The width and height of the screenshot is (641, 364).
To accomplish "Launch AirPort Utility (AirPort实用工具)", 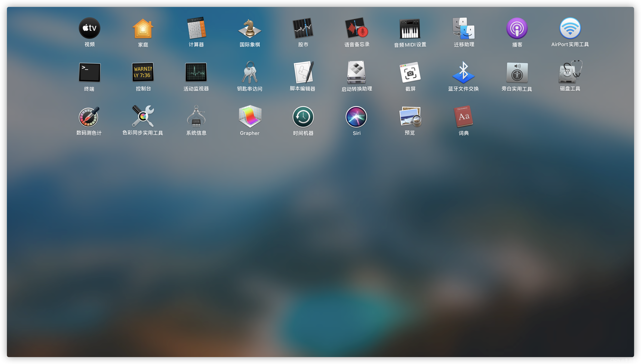I will [x=570, y=28].
